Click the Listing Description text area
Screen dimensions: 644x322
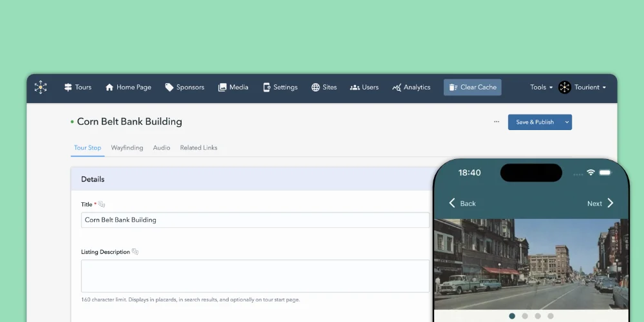coord(255,276)
